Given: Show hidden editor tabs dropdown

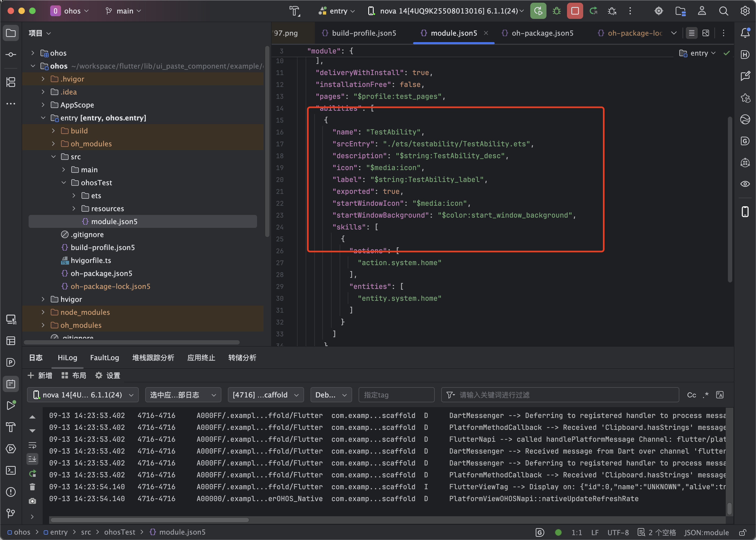Looking at the screenshot, I should [674, 33].
